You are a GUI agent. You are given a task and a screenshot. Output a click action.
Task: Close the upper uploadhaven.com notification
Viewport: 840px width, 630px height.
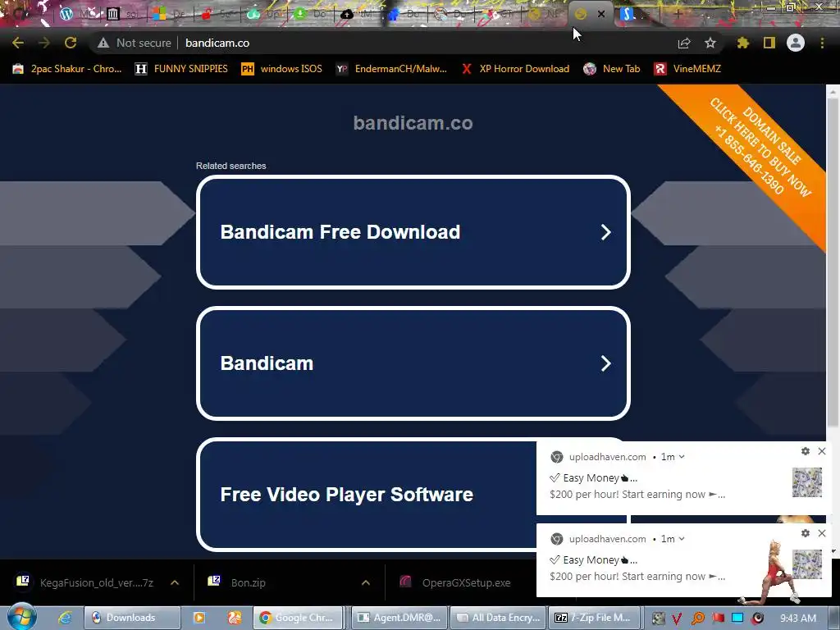822,451
